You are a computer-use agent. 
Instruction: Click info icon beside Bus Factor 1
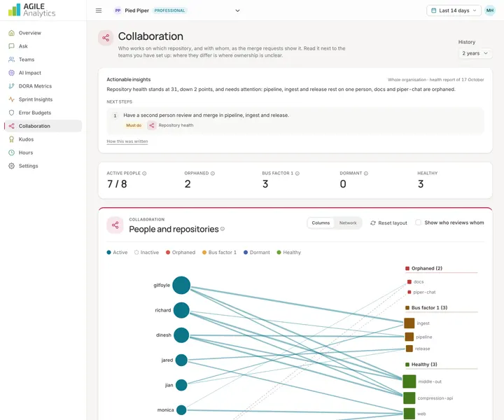pos(297,174)
